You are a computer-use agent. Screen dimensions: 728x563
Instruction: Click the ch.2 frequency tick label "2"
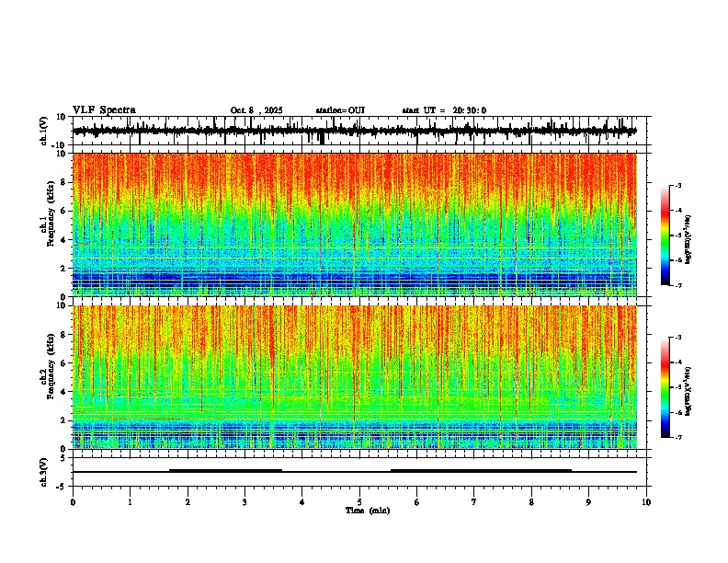click(64, 420)
